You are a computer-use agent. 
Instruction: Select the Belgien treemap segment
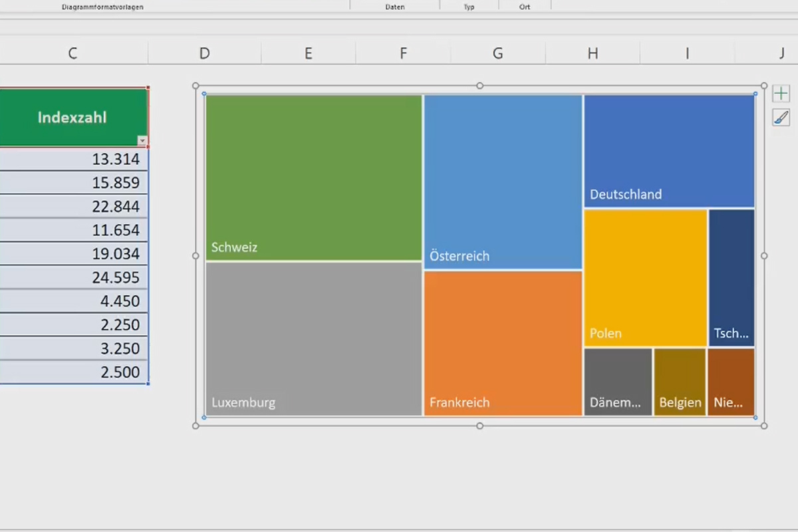(x=680, y=382)
